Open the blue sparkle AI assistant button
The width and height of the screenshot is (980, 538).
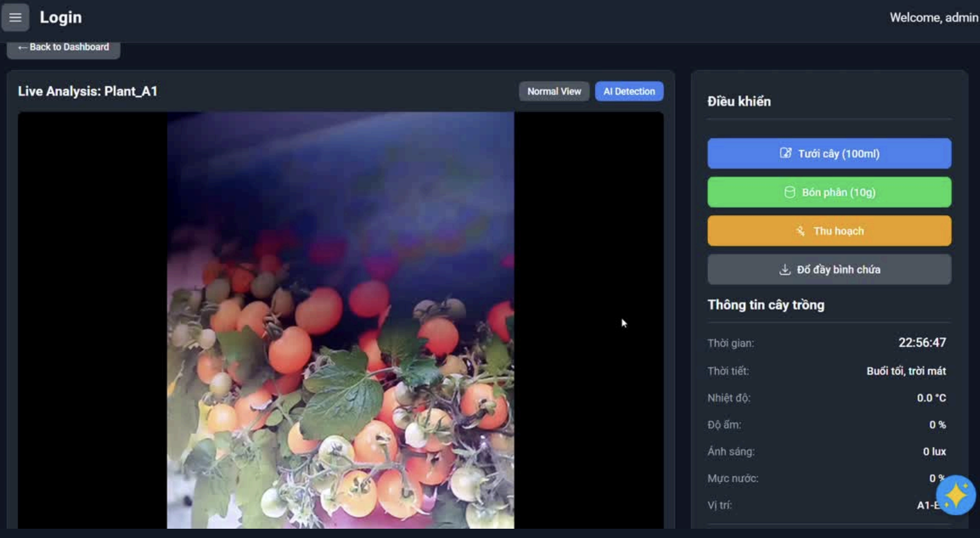point(955,495)
